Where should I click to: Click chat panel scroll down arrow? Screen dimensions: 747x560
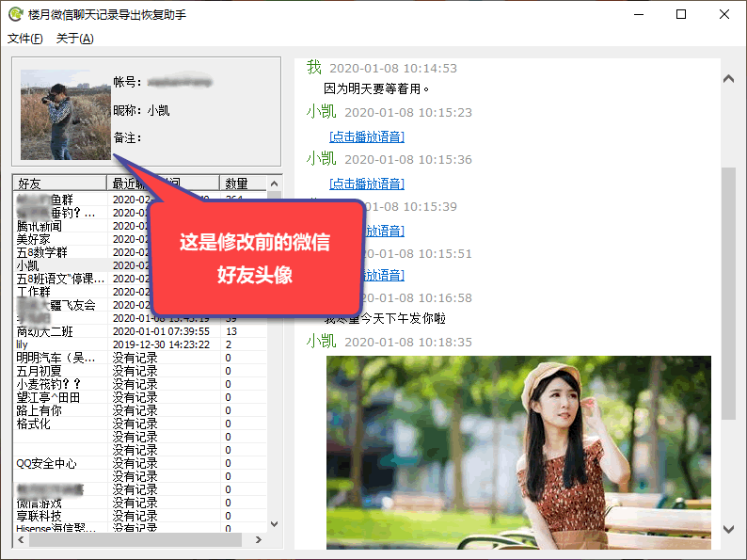728,529
